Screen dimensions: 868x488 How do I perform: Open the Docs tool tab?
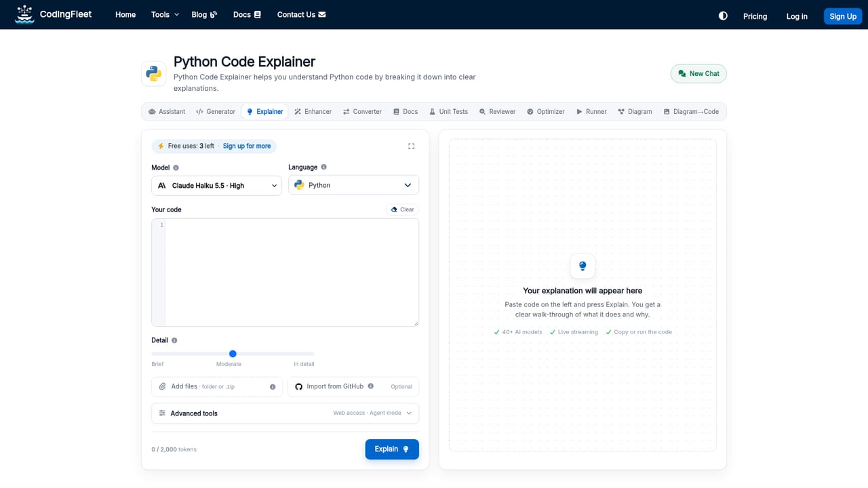point(406,112)
